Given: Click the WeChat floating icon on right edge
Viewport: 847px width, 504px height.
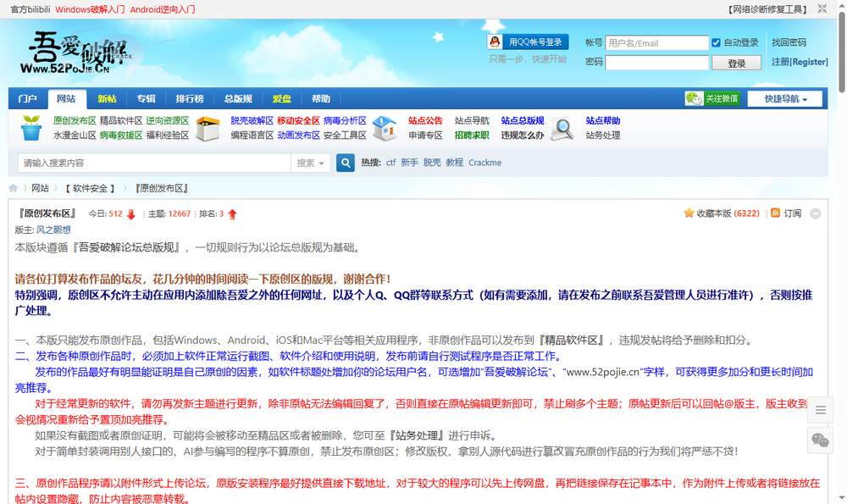Looking at the screenshot, I should coord(819,441).
